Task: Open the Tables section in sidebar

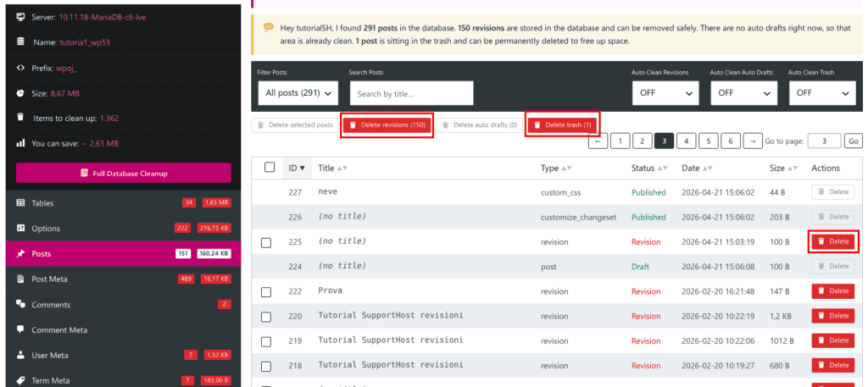Action: pyautogui.click(x=123, y=203)
